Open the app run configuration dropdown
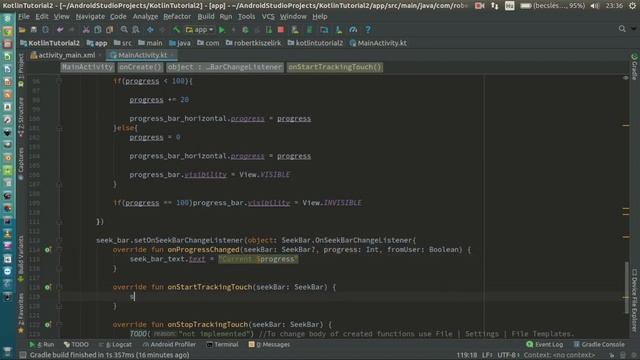This screenshot has width=640, height=360. click(x=199, y=30)
